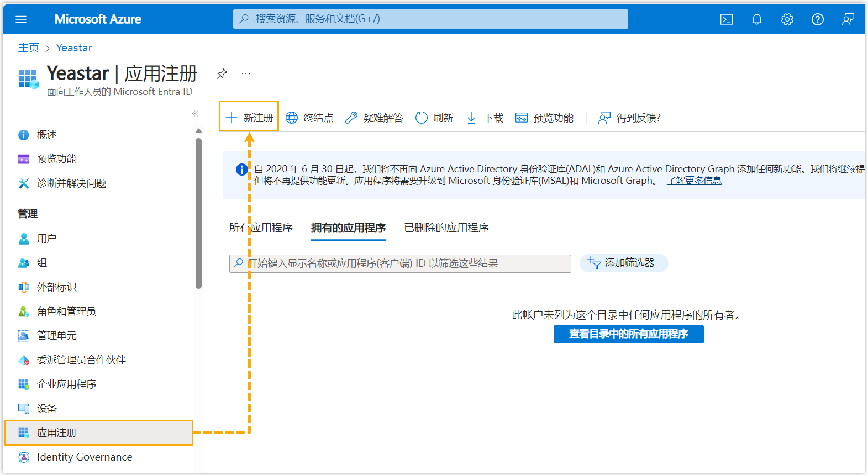This screenshot has height=476, width=868.
Task: Switch to 所有应用程序 tab
Action: point(261,228)
